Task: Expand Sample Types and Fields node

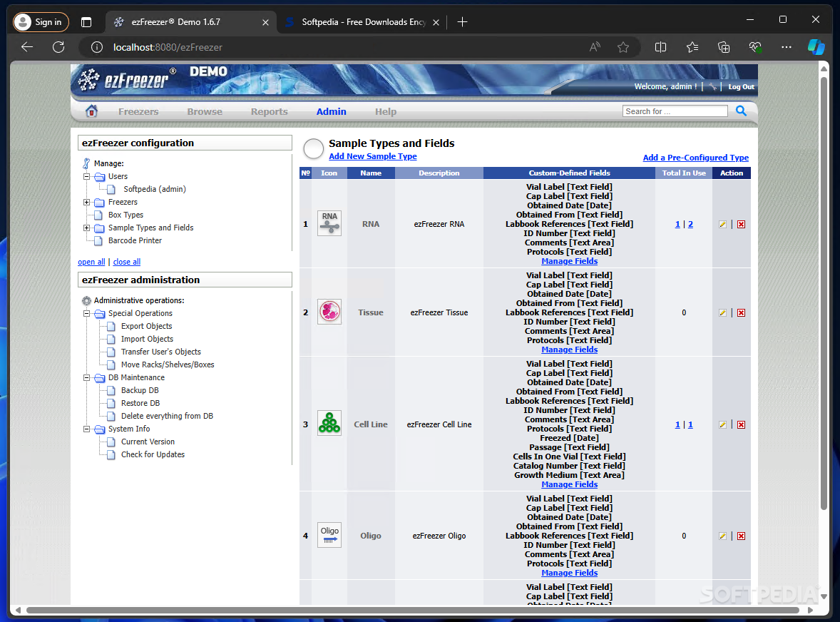Action: point(86,228)
